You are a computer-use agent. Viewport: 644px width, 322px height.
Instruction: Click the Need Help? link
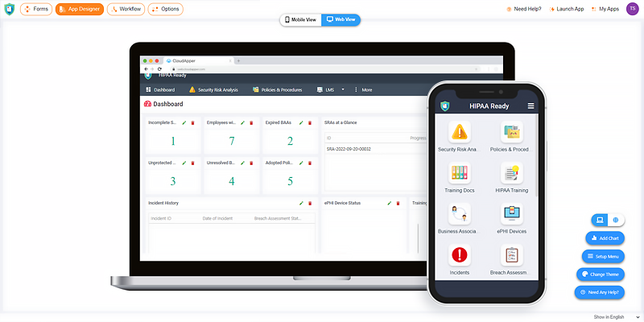point(524,9)
